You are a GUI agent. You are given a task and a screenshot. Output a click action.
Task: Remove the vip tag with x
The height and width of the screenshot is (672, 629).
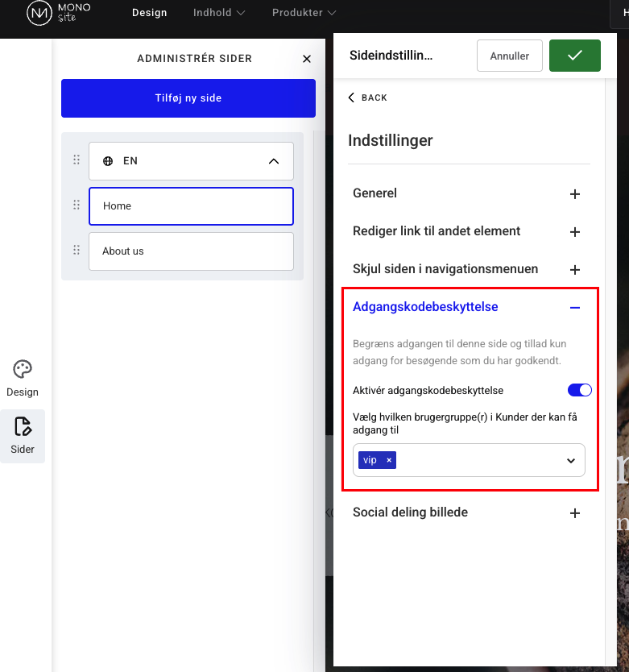point(389,460)
